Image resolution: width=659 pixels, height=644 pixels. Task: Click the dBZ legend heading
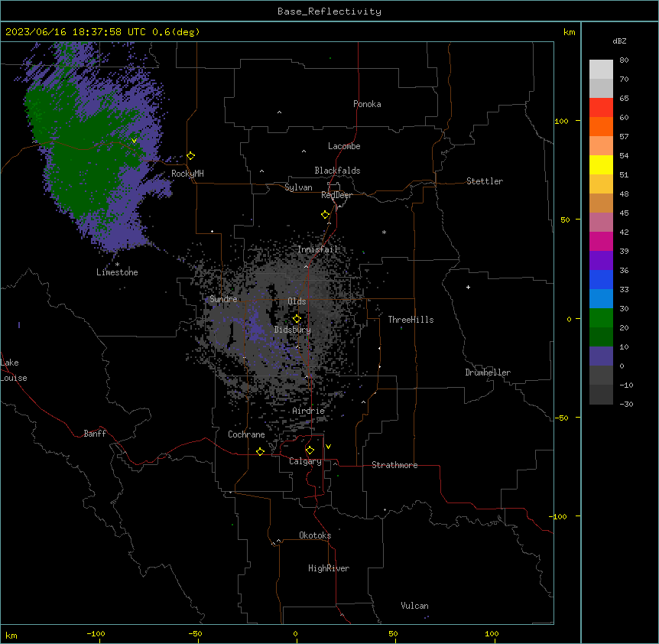coord(619,41)
